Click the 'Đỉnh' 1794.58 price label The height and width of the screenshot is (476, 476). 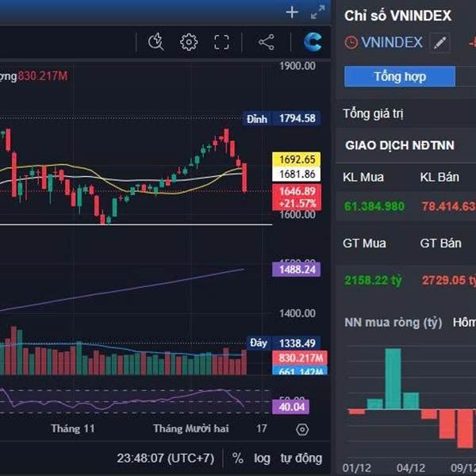297,119
